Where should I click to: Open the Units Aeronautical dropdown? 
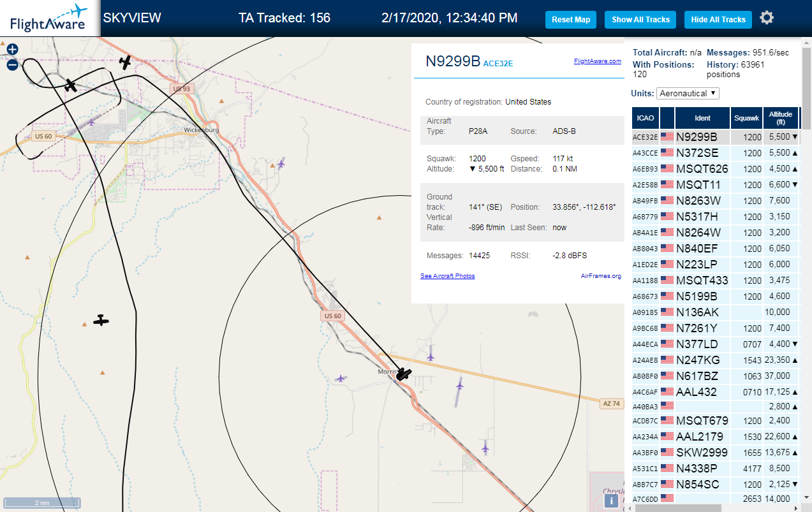coord(688,93)
